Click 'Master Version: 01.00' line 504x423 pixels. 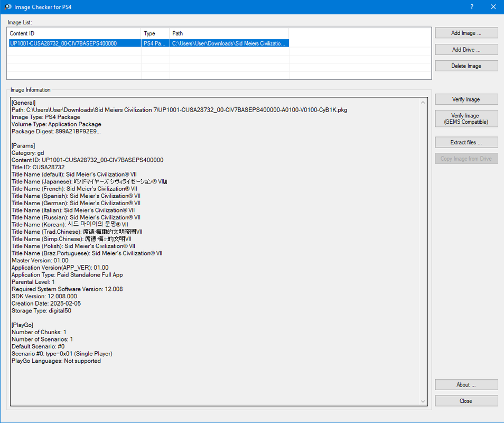(40, 260)
